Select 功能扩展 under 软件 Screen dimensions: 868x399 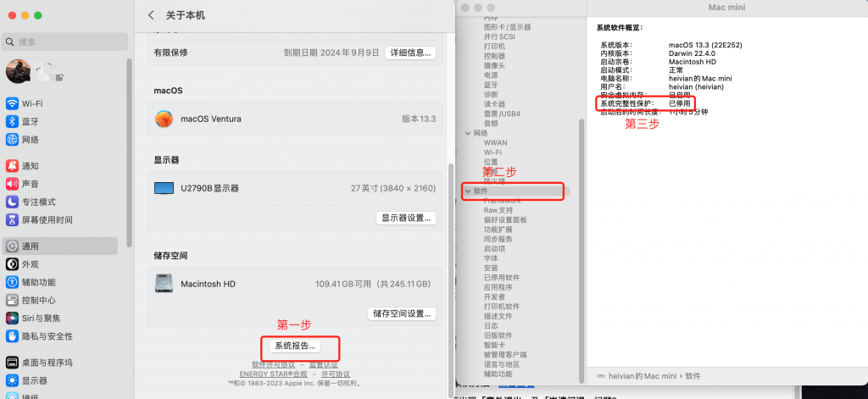[498, 230]
